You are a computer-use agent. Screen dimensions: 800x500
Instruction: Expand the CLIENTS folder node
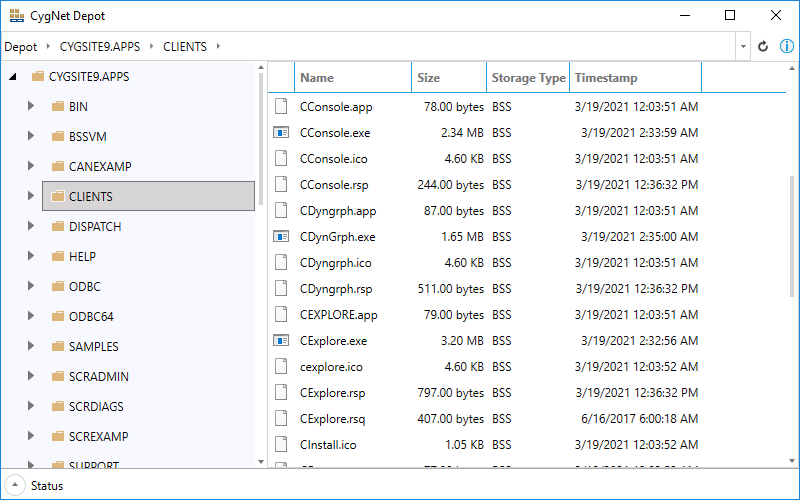pos(31,196)
